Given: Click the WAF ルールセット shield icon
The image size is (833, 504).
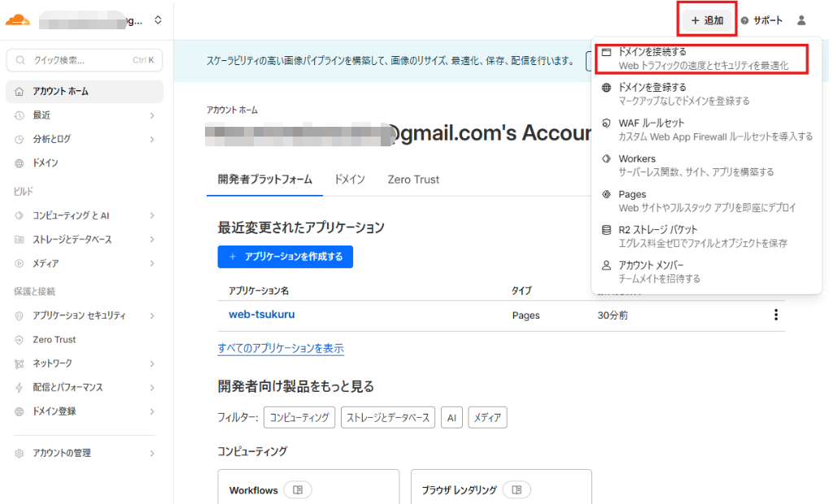Looking at the screenshot, I should [605, 123].
